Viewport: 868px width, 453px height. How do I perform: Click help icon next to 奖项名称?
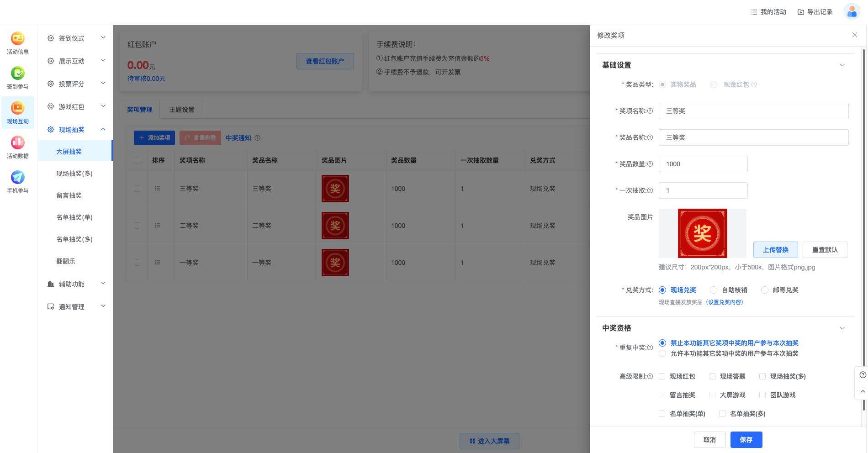point(650,111)
